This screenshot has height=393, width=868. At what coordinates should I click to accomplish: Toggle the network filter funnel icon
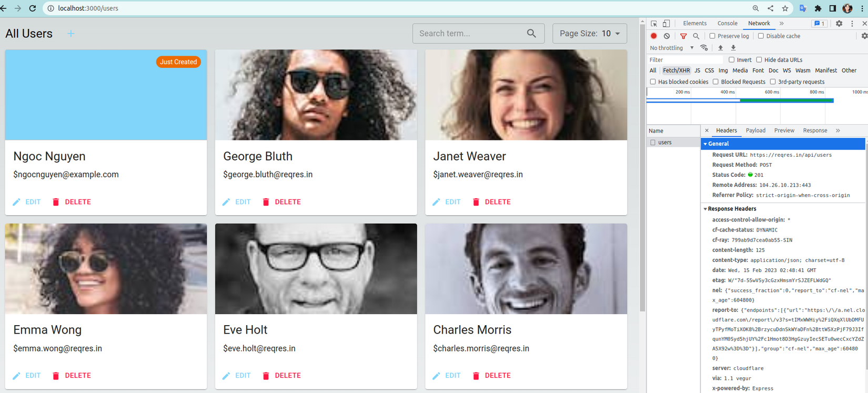[x=683, y=36]
